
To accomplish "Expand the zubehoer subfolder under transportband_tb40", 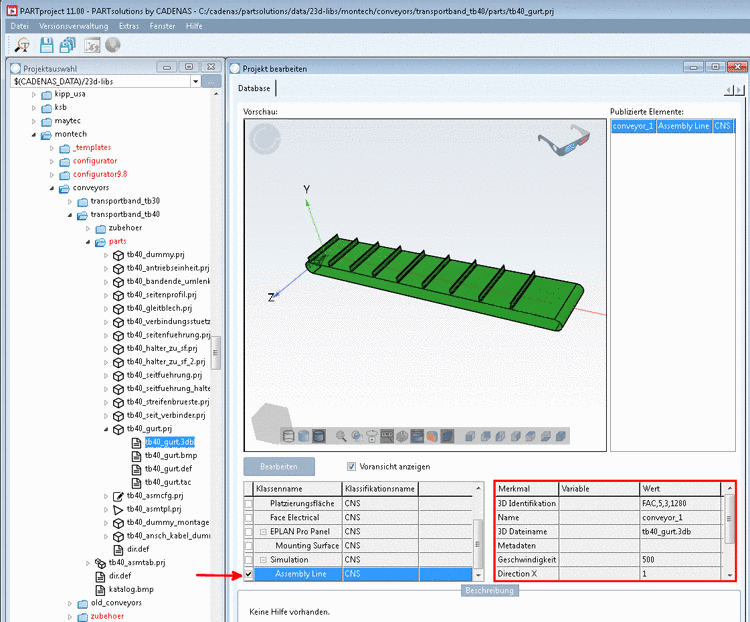I will click(88, 228).
